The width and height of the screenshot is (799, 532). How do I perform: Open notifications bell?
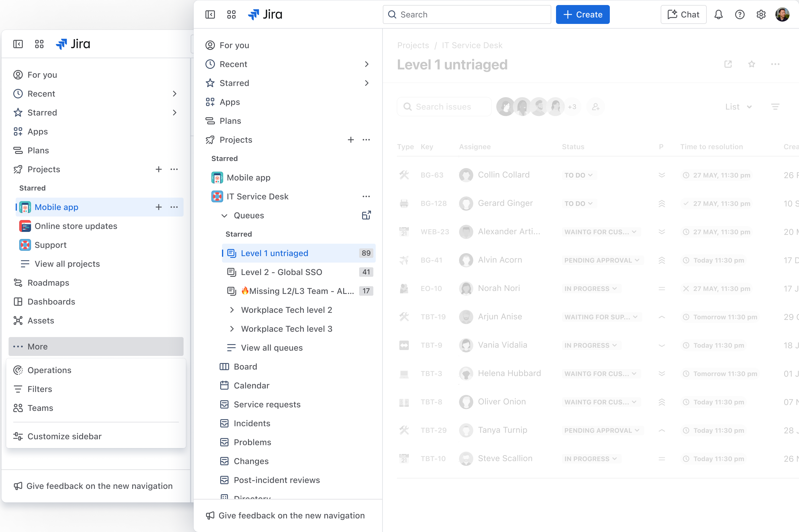coord(718,14)
